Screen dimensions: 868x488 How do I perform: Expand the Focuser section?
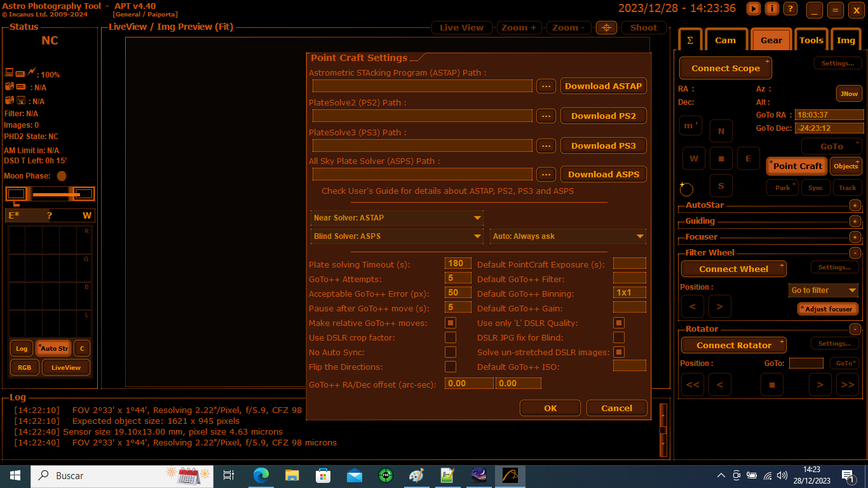click(855, 237)
